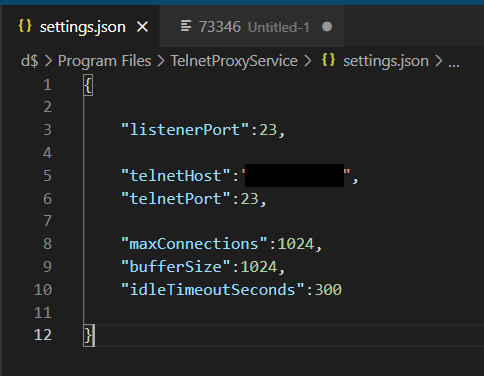Click the JSON braces icon in breadcrumb
484x376 pixels.
point(328,60)
